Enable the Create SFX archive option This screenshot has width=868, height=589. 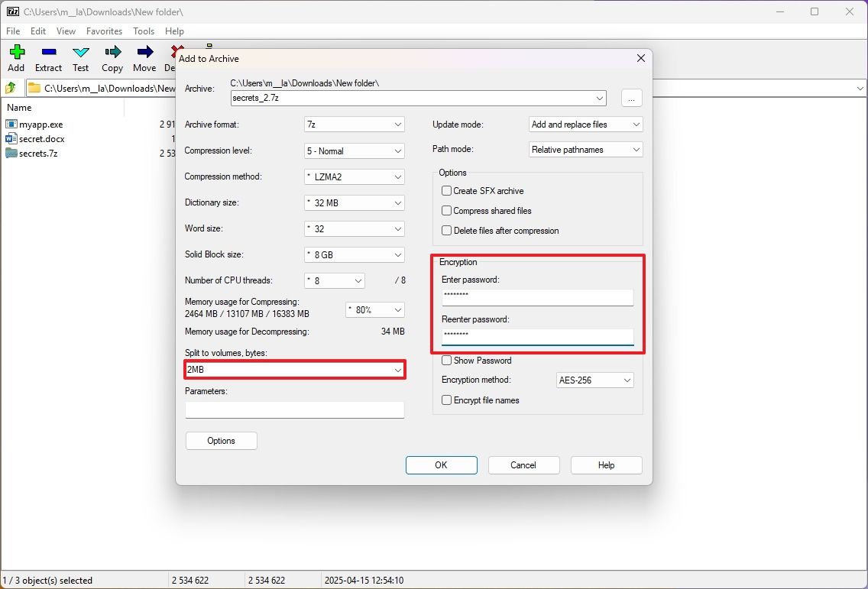coord(446,190)
